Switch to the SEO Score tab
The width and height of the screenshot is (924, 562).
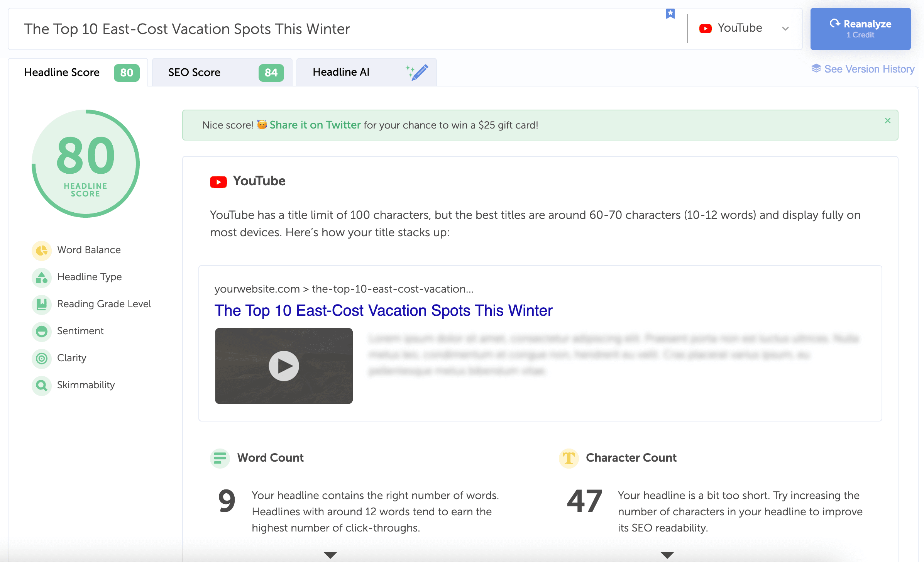tap(222, 73)
